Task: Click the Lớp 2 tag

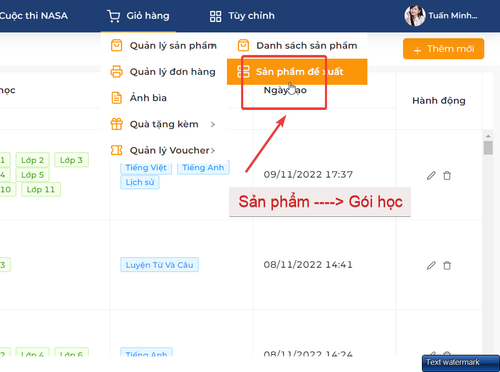Action: click(x=32, y=160)
